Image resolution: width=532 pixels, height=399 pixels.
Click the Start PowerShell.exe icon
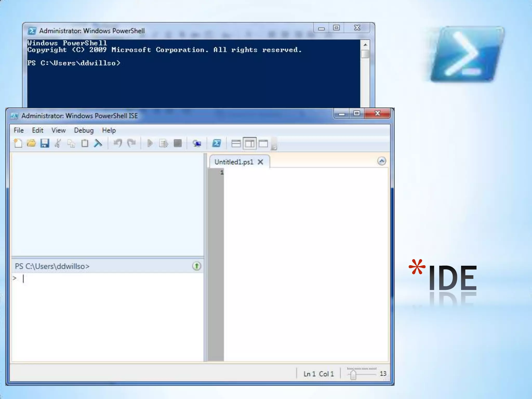[x=217, y=143]
